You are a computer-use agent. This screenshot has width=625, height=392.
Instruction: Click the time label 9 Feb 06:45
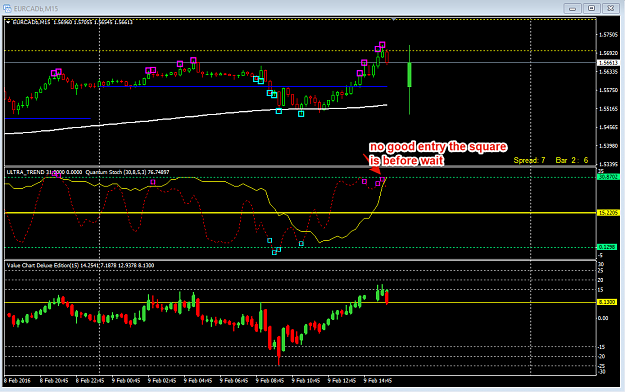(x=234, y=381)
